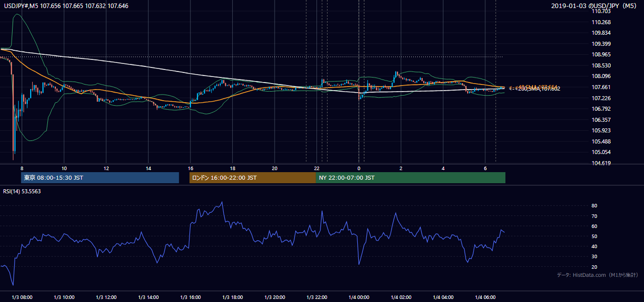Click the RSI scale value 70
The height and width of the screenshot is (302, 644).
tap(594, 216)
